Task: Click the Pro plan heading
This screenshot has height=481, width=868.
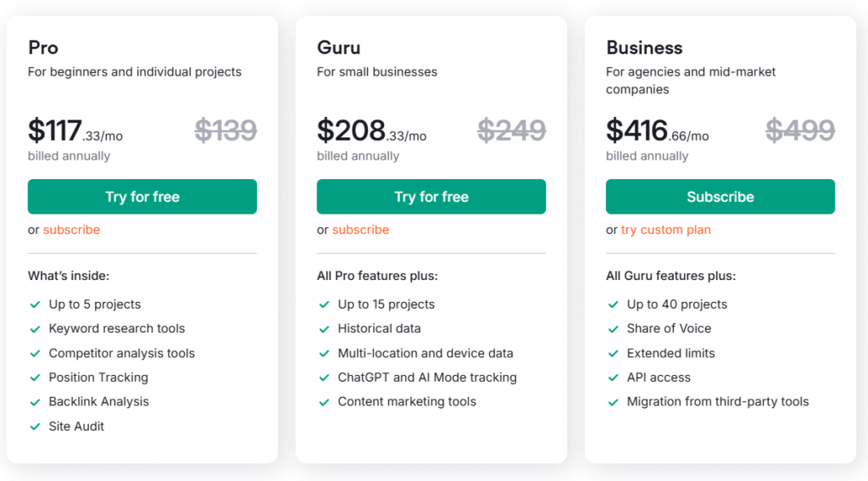Action: point(43,48)
